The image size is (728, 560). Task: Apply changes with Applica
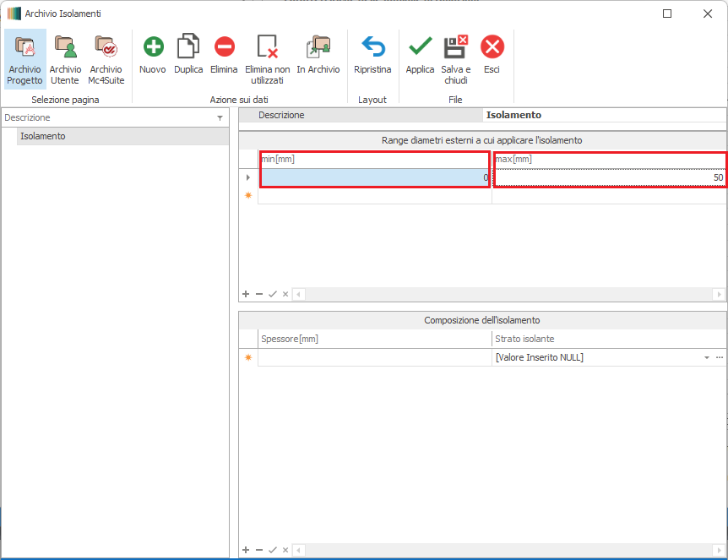pos(420,56)
